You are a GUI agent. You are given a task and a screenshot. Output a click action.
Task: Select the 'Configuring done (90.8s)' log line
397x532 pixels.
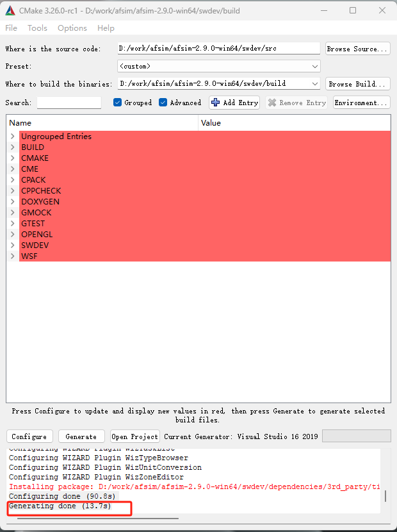pos(62,496)
